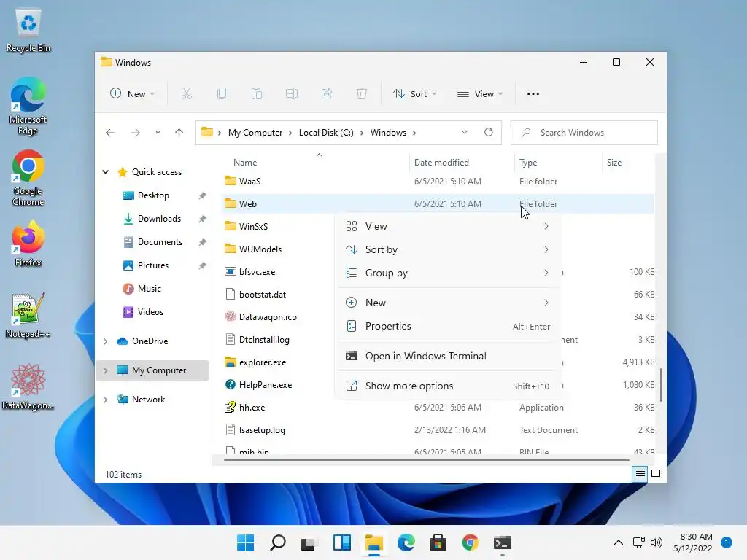The image size is (747, 560).
Task: Click the horizontal scrollbar in the file list
Action: 426,460
